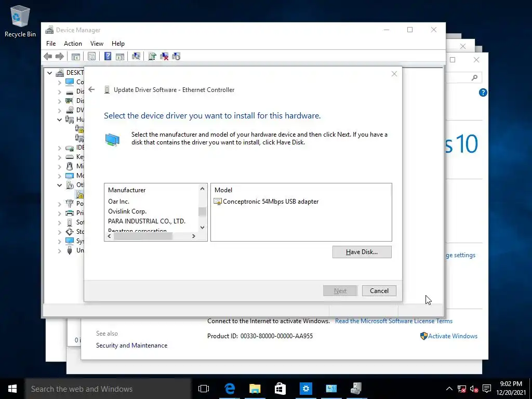This screenshot has width=532, height=399.
Task: Collapse the 'Hu' Human Interface Devices category
Action: (x=59, y=120)
